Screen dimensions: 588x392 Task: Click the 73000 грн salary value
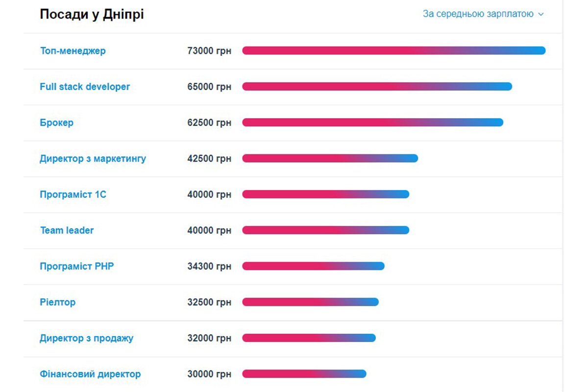[x=209, y=50]
